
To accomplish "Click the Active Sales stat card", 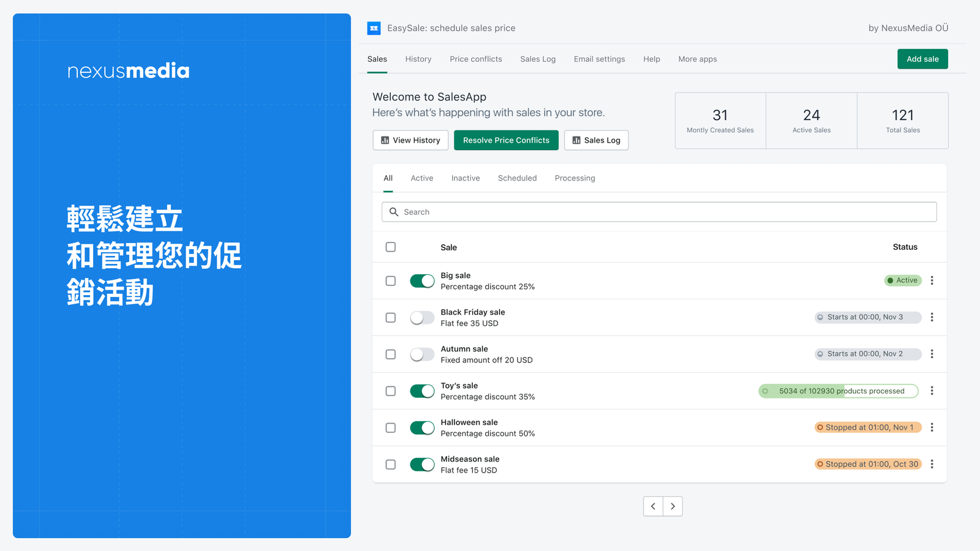I will [812, 121].
